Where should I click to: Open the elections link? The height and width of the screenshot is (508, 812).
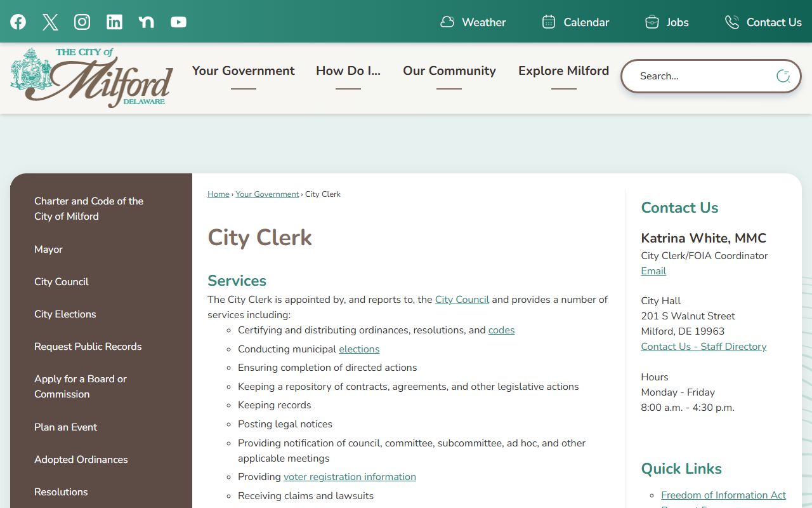[x=359, y=349]
